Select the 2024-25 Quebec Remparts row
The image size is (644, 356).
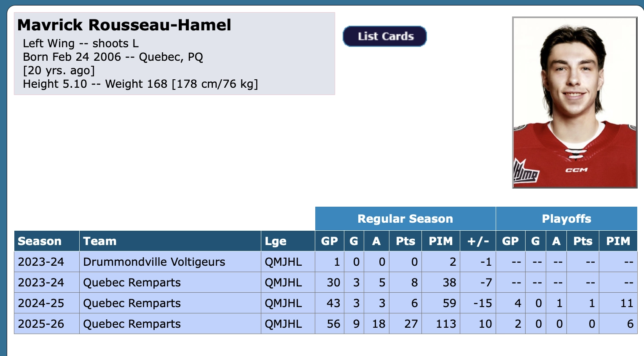tap(325, 303)
